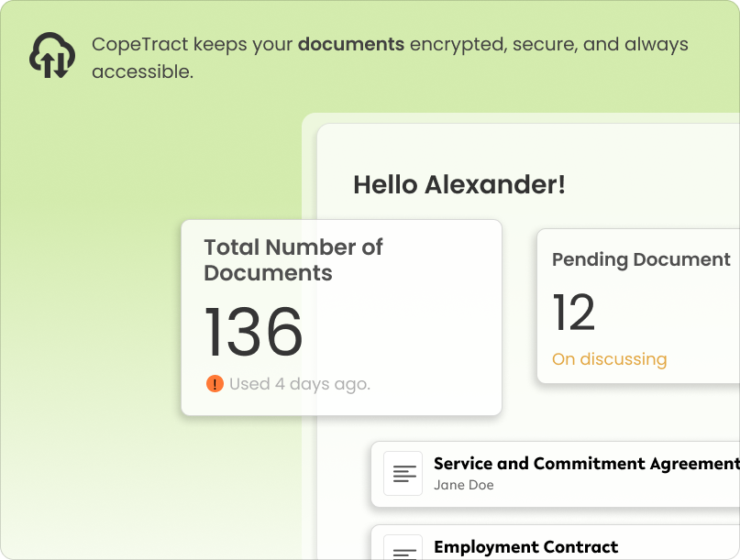
Task: Select the Total Number of Documents heading
Action: click(293, 259)
